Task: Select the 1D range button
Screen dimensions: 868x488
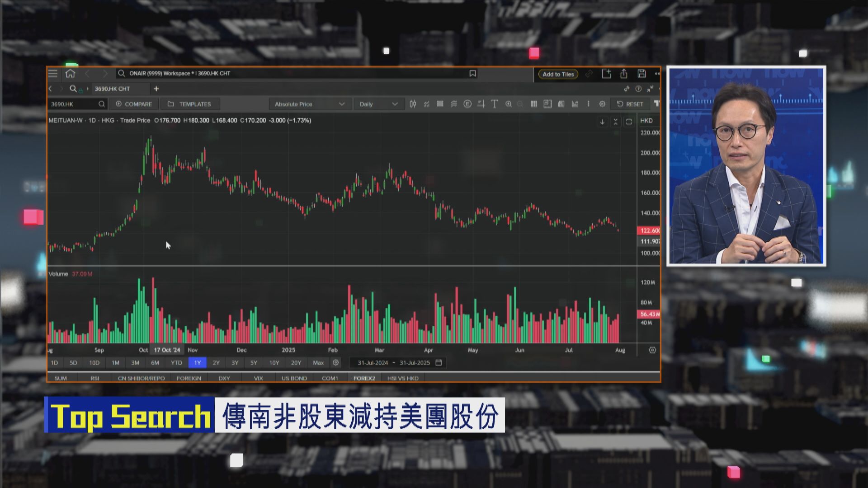Action: point(54,362)
